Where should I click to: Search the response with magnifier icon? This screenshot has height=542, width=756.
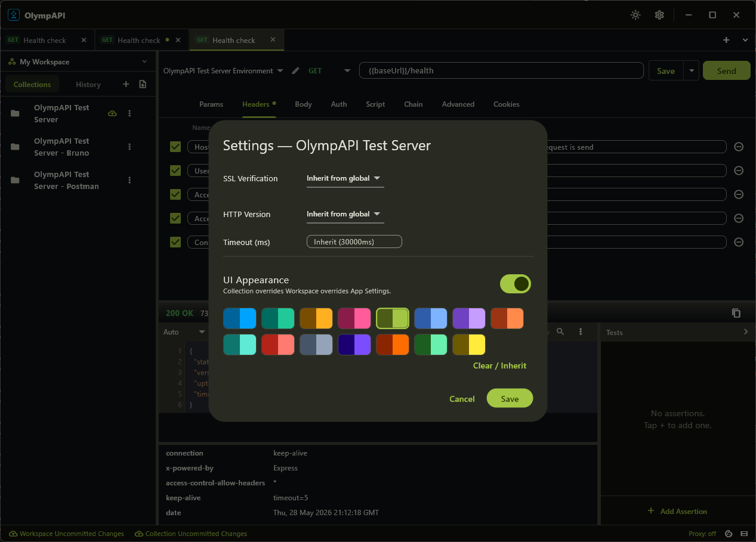(560, 332)
